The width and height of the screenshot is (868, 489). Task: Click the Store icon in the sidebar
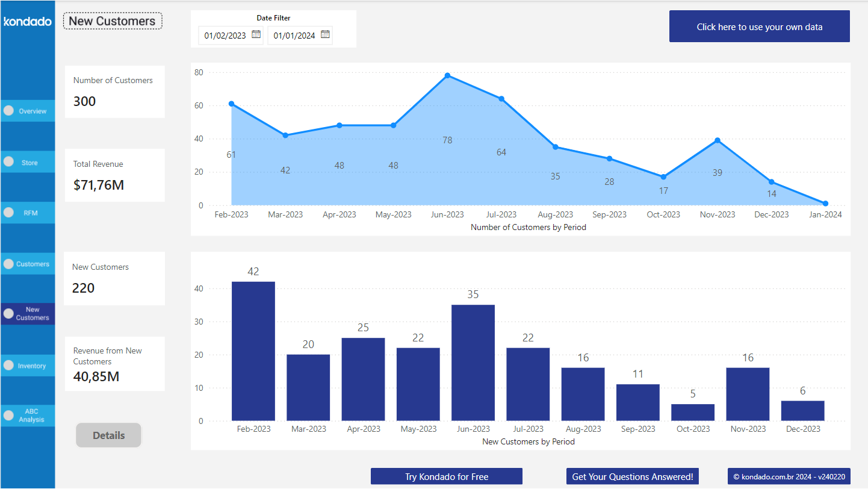coord(8,161)
